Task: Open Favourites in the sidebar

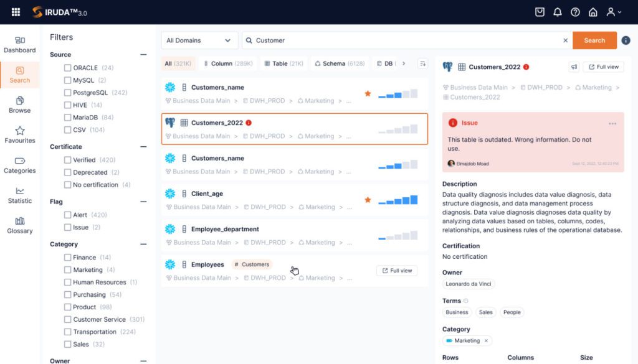Action: pyautogui.click(x=20, y=134)
